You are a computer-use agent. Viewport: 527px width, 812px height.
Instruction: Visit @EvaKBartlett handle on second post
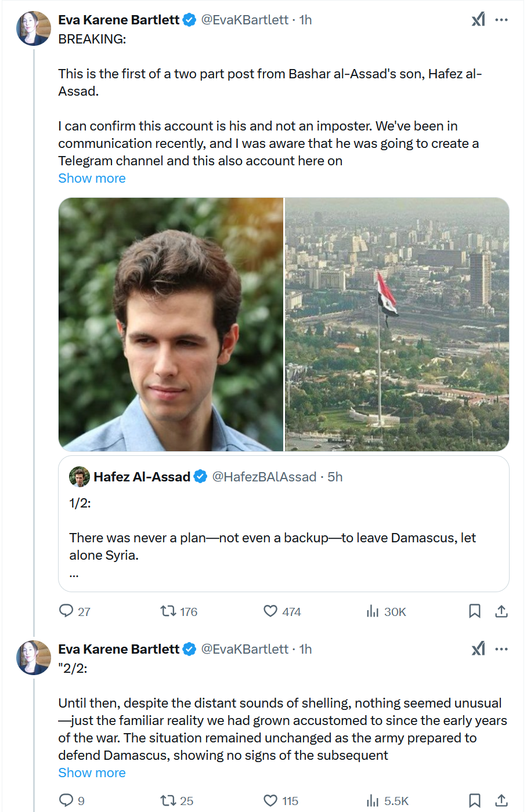tap(244, 649)
